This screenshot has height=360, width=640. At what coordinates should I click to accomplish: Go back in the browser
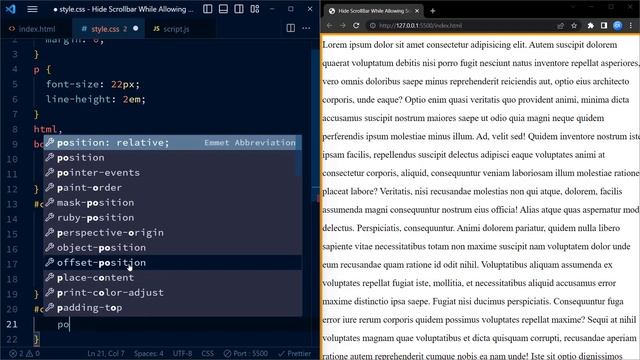coord(329,25)
